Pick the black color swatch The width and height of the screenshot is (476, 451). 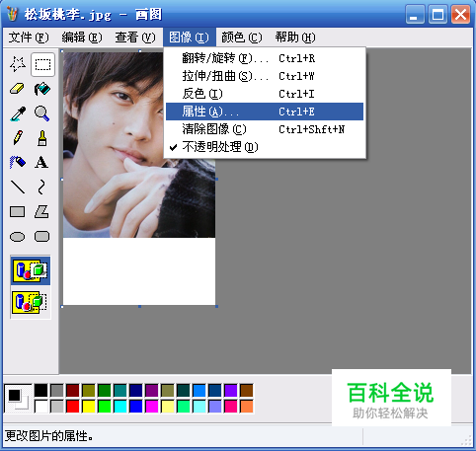click(x=41, y=391)
